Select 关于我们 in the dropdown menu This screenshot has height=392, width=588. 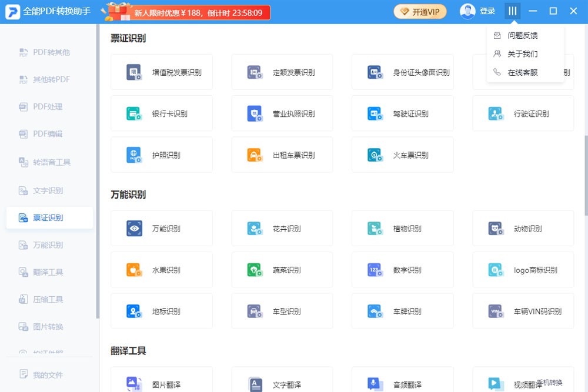click(x=522, y=54)
